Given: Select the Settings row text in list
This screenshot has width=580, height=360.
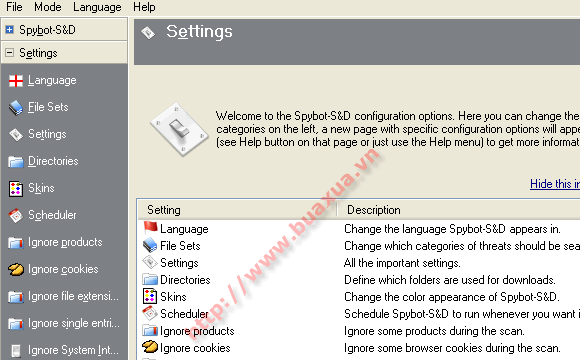Looking at the screenshot, I should [179, 263].
